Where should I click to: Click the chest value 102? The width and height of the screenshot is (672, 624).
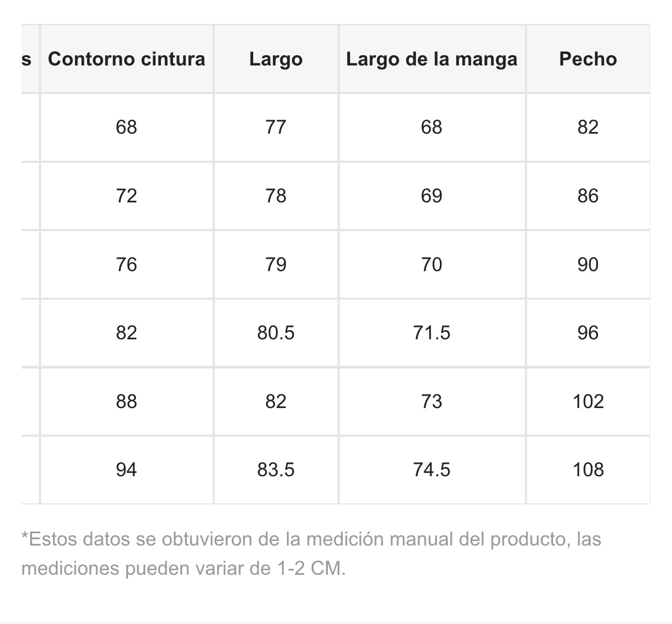pyautogui.click(x=588, y=401)
